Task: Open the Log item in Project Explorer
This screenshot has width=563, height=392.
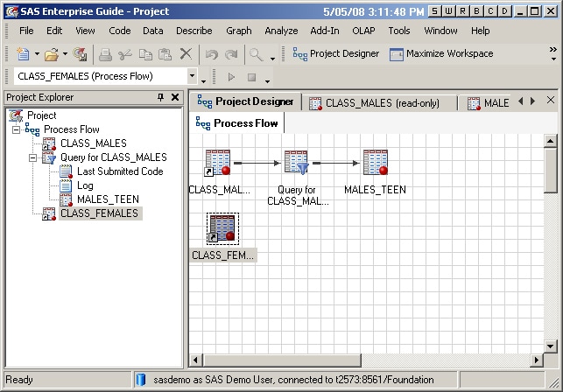Action: (85, 185)
